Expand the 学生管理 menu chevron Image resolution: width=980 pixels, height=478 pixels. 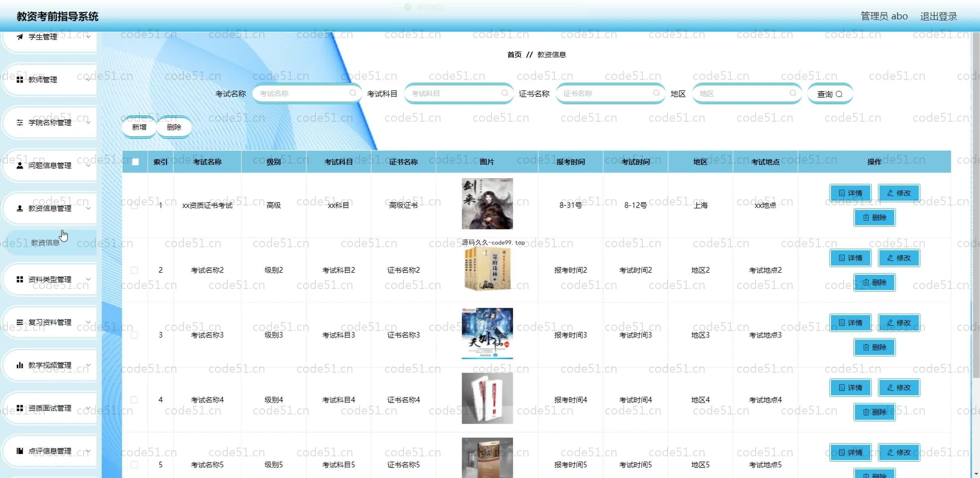tap(88, 37)
